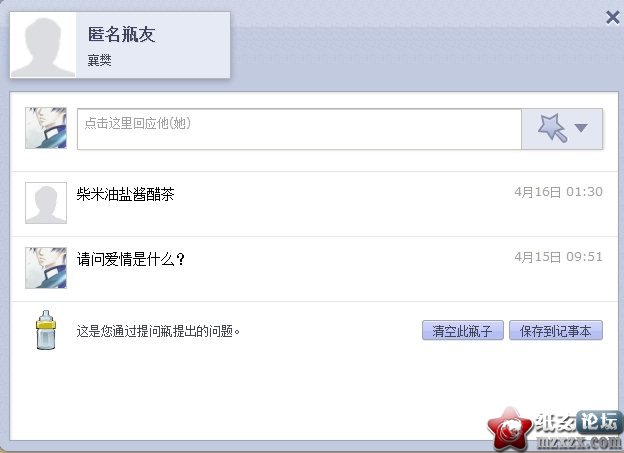Click the 襄樊 location label
The height and width of the screenshot is (453, 624).
click(99, 61)
